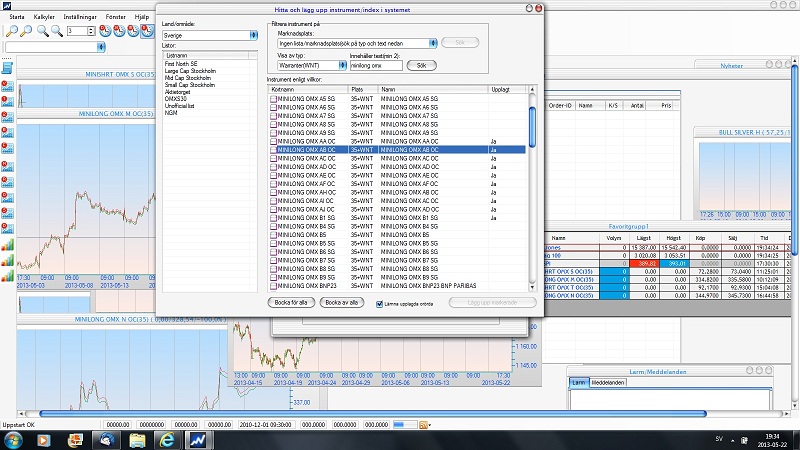Open Internet Explorer from the taskbar
This screenshot has width=800, height=450.
[167, 439]
